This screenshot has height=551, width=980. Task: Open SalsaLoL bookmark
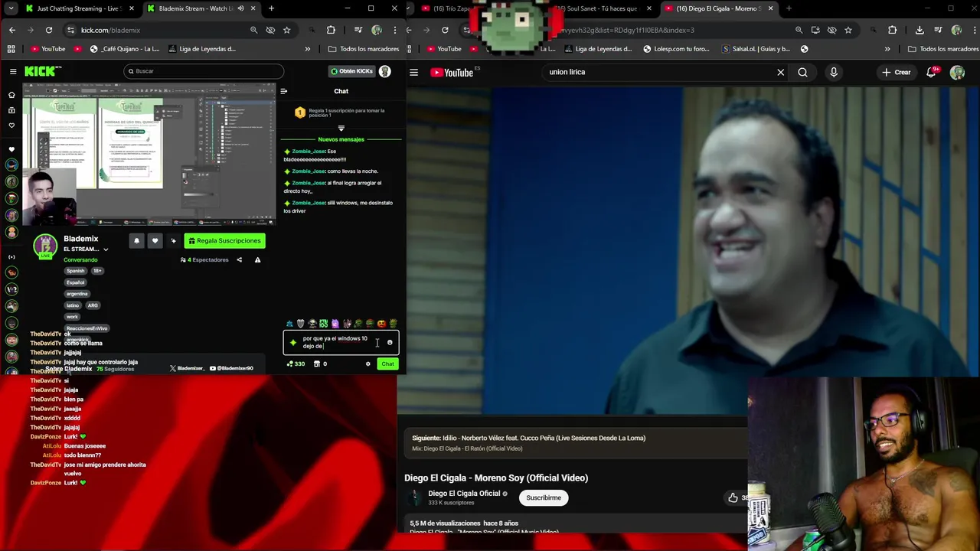(756, 49)
